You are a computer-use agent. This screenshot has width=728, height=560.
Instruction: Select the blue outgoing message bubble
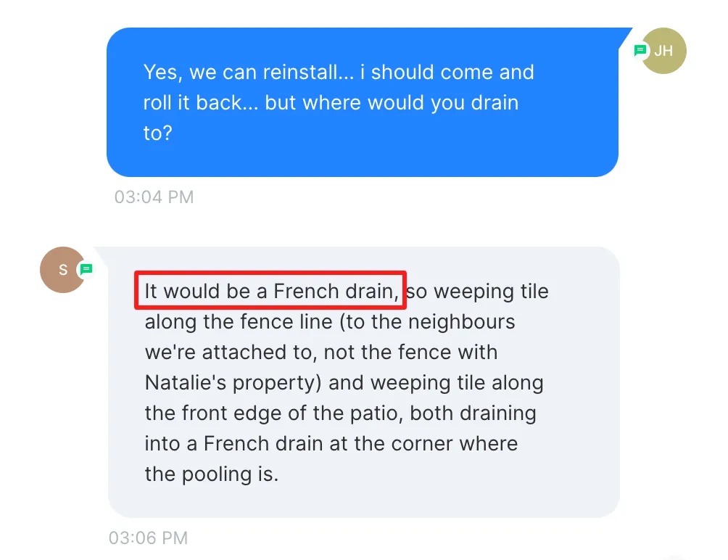pyautogui.click(x=363, y=102)
